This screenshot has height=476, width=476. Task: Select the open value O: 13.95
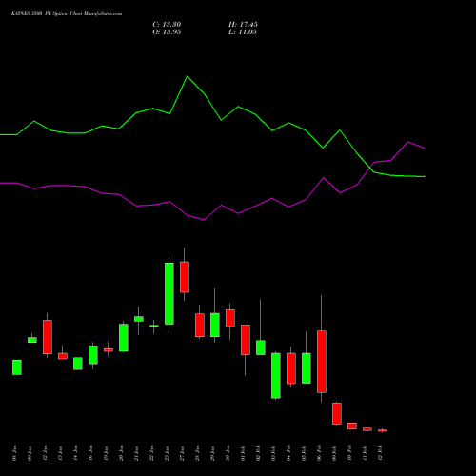pos(167,32)
